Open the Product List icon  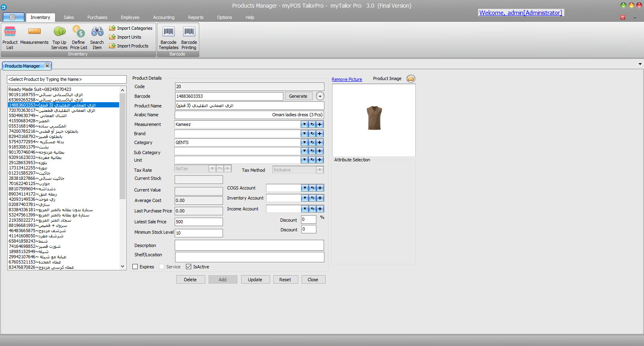tap(10, 37)
